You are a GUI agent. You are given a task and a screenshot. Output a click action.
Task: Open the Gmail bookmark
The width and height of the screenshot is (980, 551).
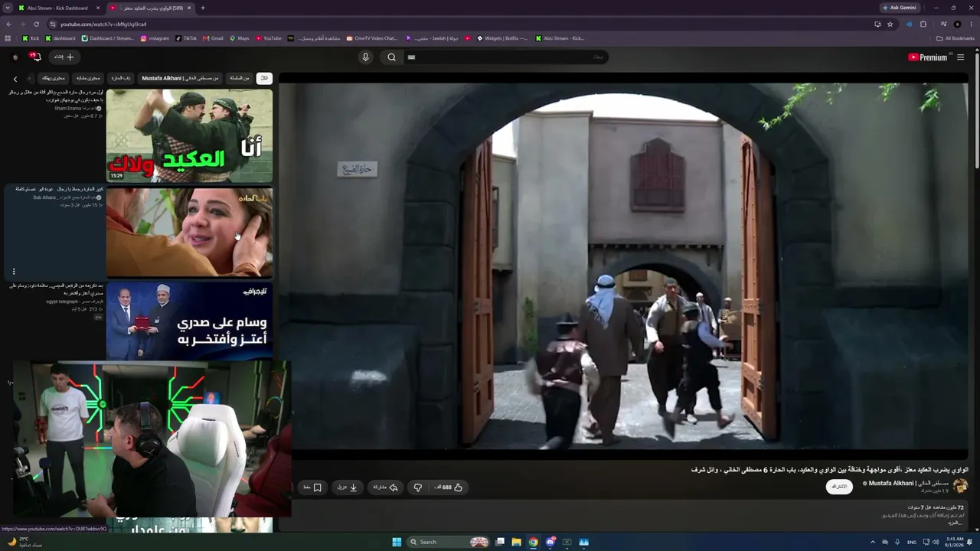[213, 38]
